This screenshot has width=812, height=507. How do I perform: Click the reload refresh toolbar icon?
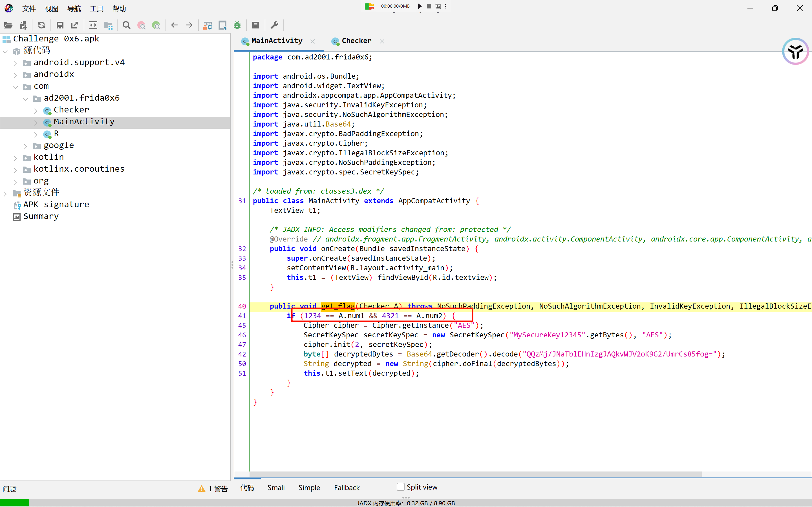click(41, 25)
